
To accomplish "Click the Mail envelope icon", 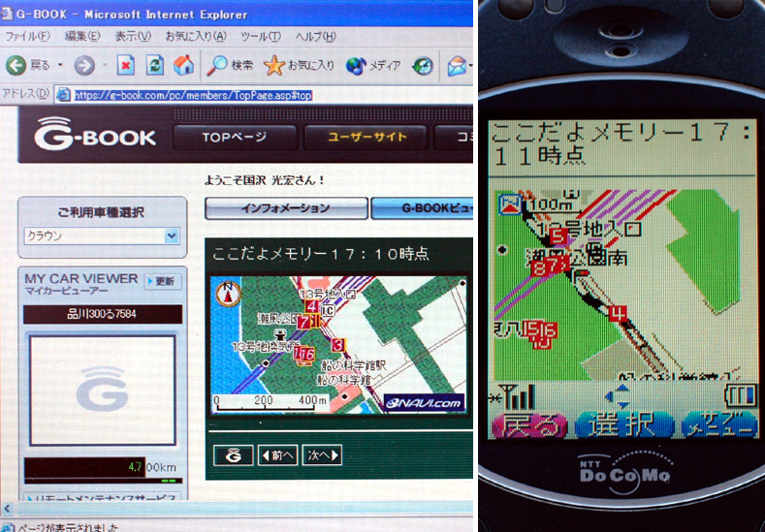I will pyautogui.click(x=457, y=66).
